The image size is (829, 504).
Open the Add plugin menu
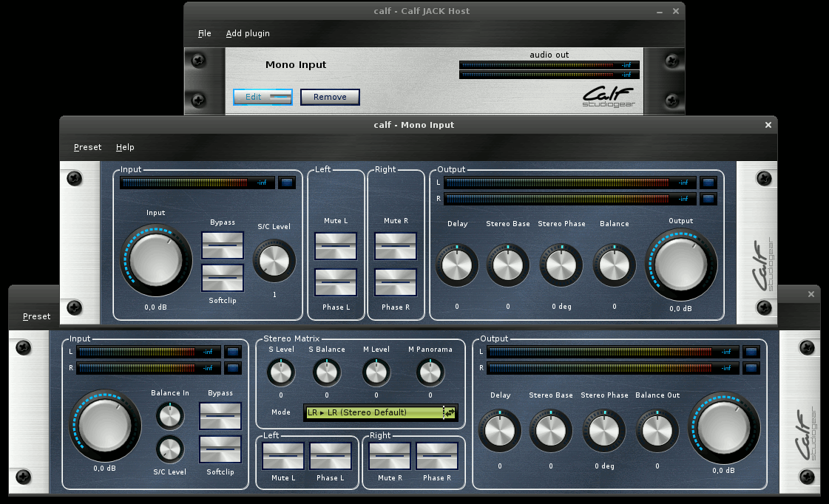(248, 33)
